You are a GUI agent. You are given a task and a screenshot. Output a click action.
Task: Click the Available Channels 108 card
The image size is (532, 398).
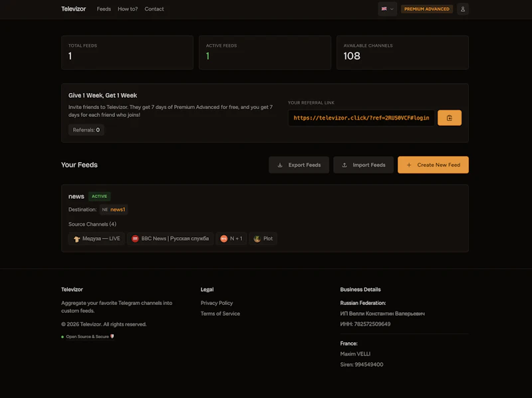pyautogui.click(x=402, y=52)
